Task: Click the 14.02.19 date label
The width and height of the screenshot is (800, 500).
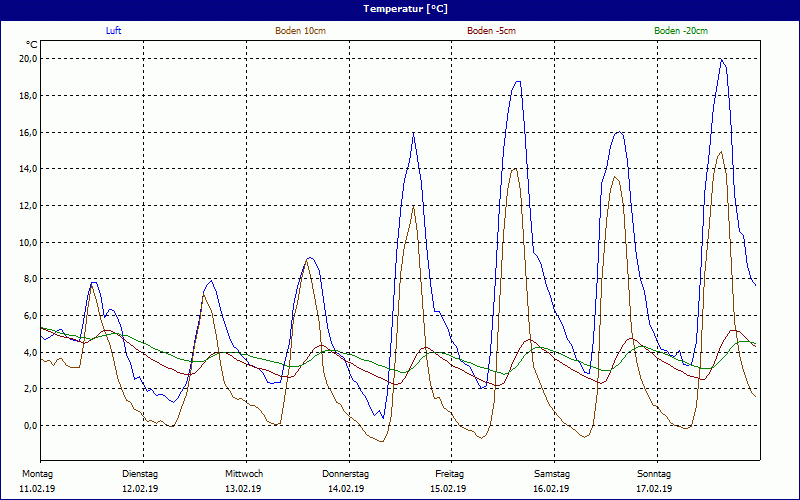Action: [x=346, y=489]
